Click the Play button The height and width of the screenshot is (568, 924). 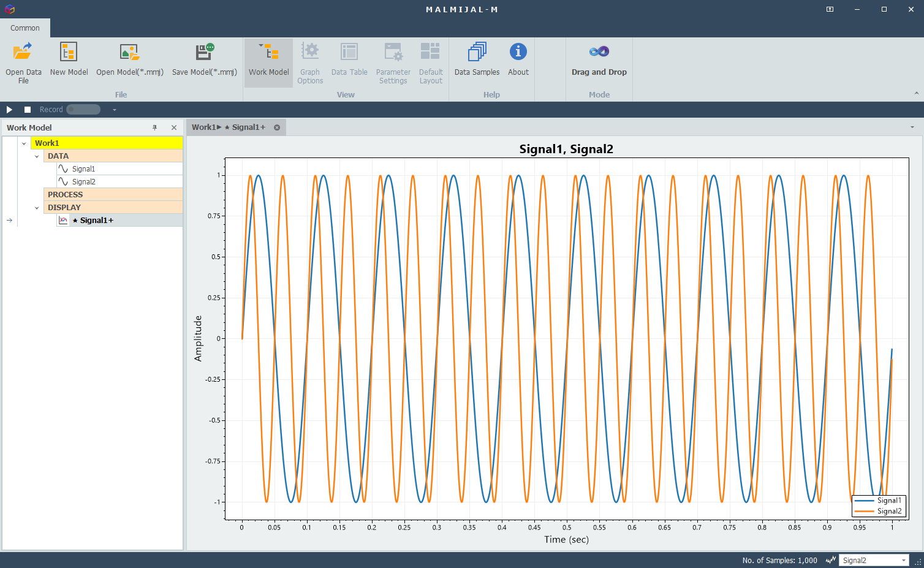click(x=9, y=110)
